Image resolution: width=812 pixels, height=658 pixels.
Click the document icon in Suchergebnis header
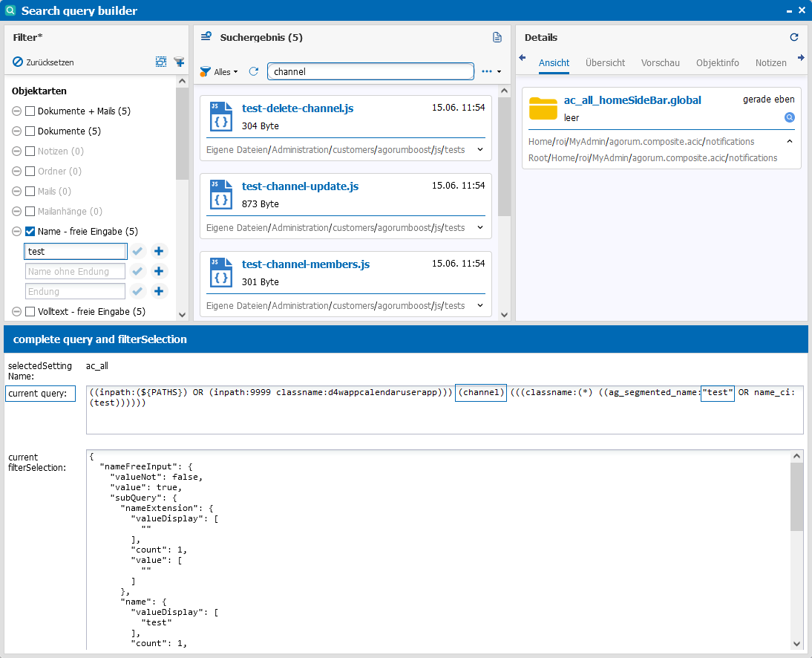click(x=497, y=37)
